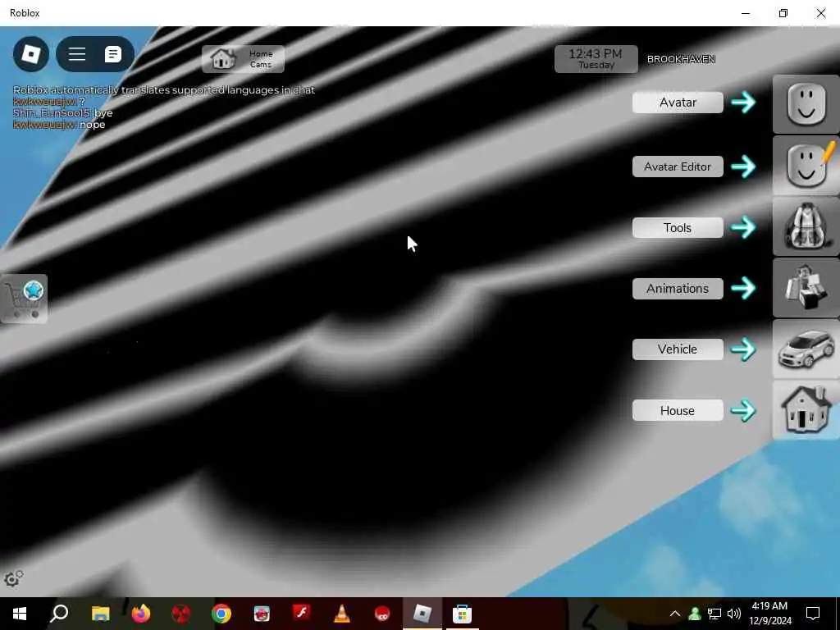The image size is (840, 630).
Task: Select the Avatar label button
Action: click(x=678, y=103)
